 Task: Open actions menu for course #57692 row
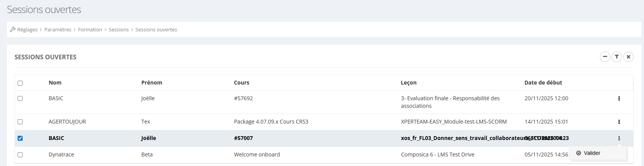pos(619,99)
